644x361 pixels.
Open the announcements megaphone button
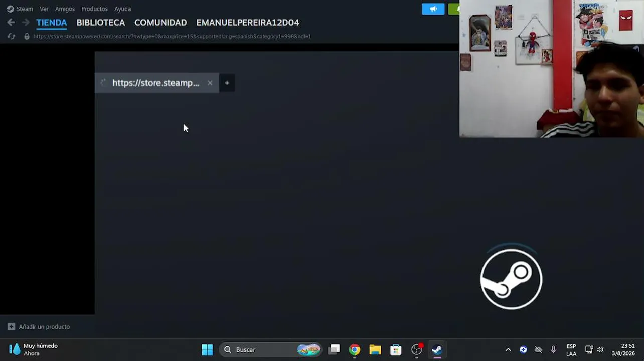433,9
